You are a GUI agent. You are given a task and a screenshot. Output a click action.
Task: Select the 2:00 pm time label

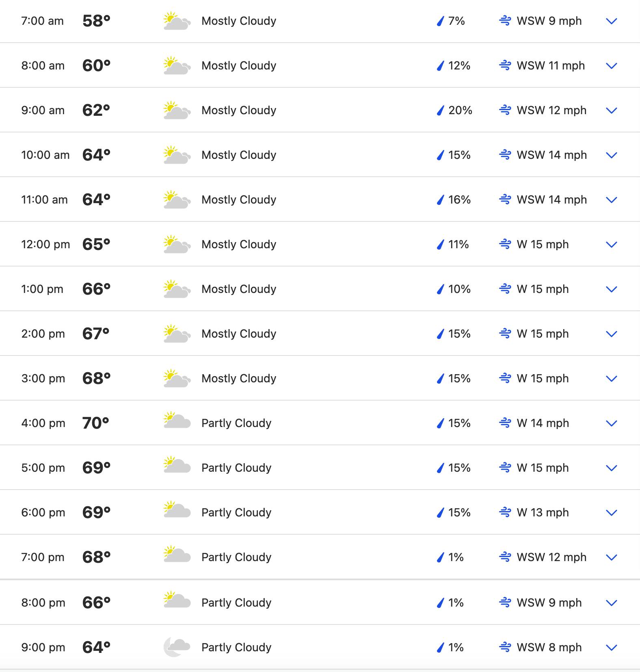click(x=43, y=334)
